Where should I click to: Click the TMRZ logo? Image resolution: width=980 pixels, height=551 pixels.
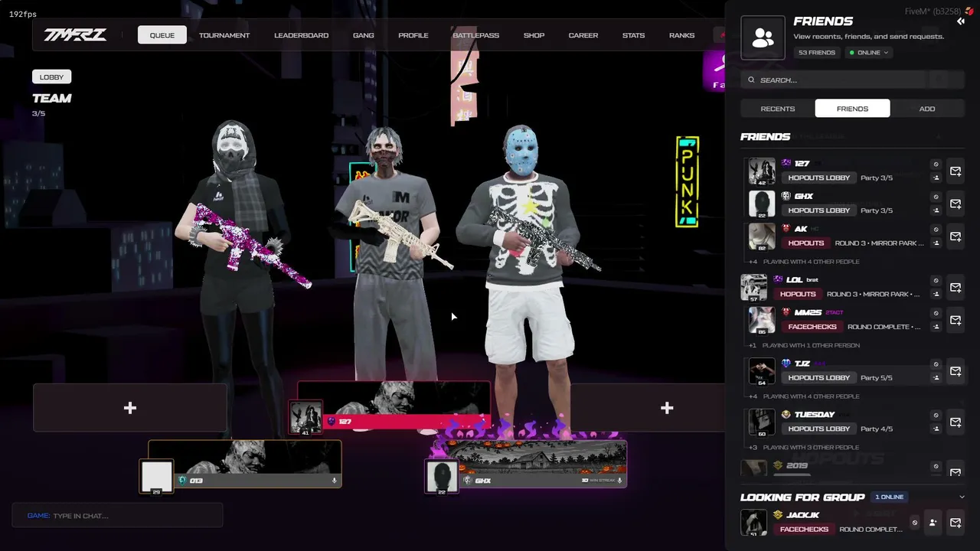coord(75,35)
